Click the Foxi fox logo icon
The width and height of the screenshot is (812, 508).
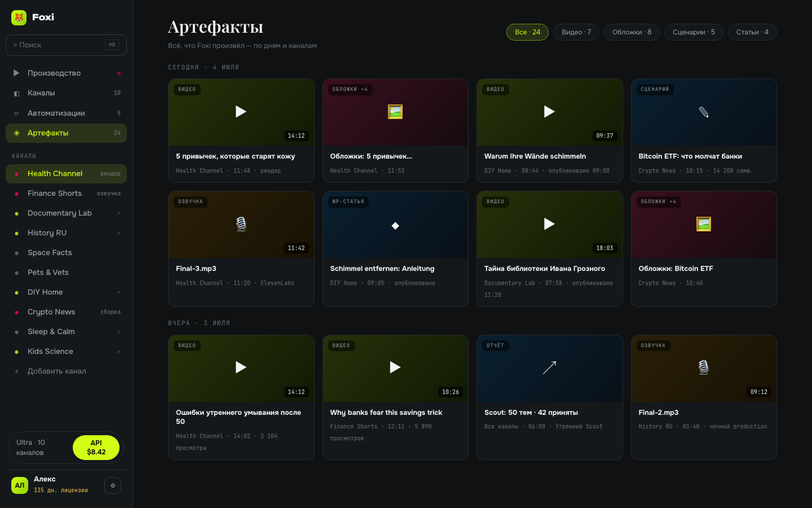pos(19,17)
